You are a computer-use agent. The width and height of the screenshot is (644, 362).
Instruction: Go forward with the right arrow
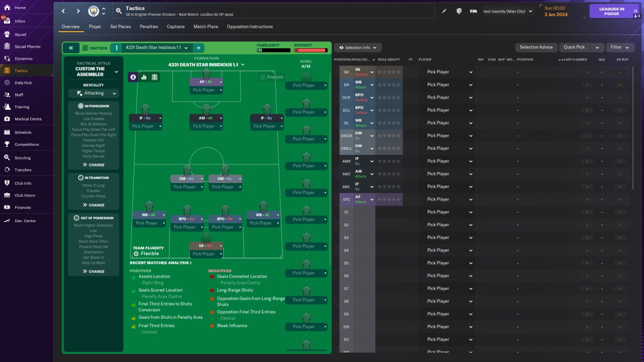tap(78, 11)
